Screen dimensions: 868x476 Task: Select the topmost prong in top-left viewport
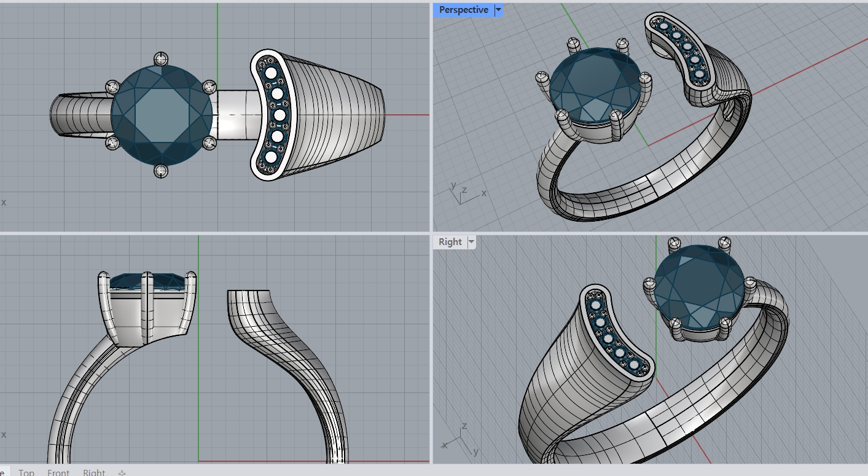[x=161, y=59]
